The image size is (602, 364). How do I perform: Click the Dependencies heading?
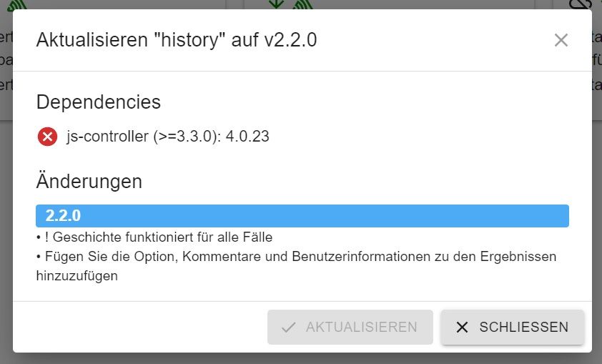(98, 102)
